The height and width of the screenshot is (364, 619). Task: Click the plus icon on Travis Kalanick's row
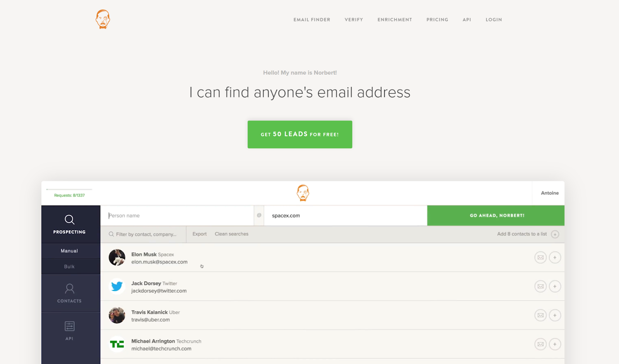(555, 315)
